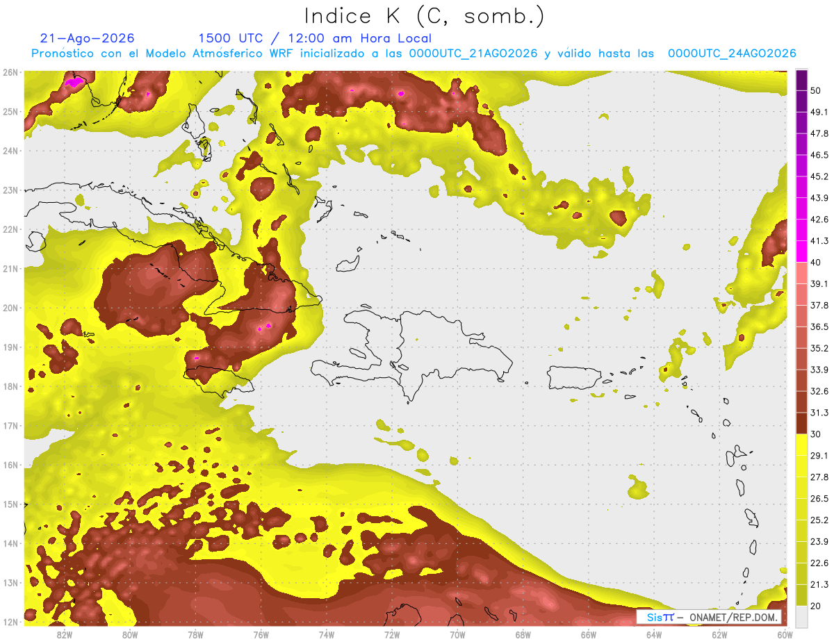Click the '15N' latitude label
The height and width of the screenshot is (644, 834).
[x=10, y=504]
